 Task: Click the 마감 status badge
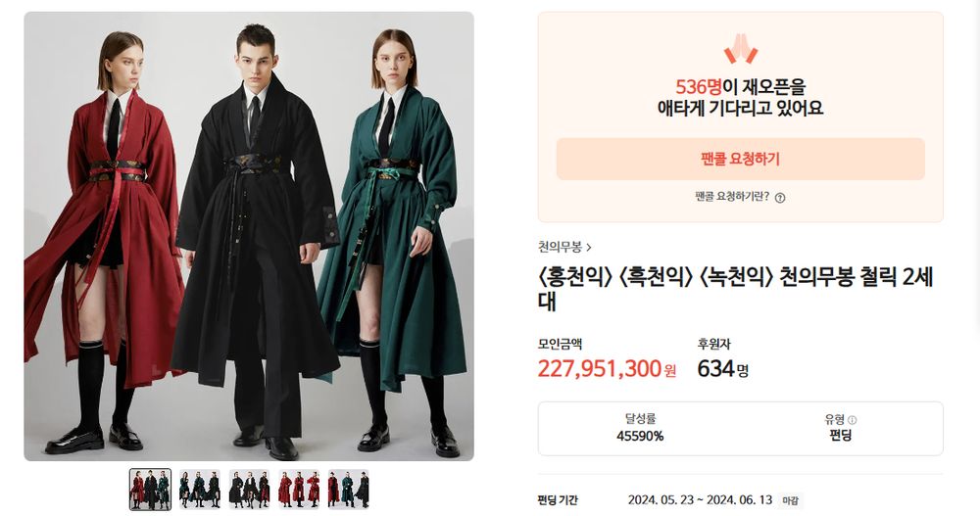tap(791, 501)
